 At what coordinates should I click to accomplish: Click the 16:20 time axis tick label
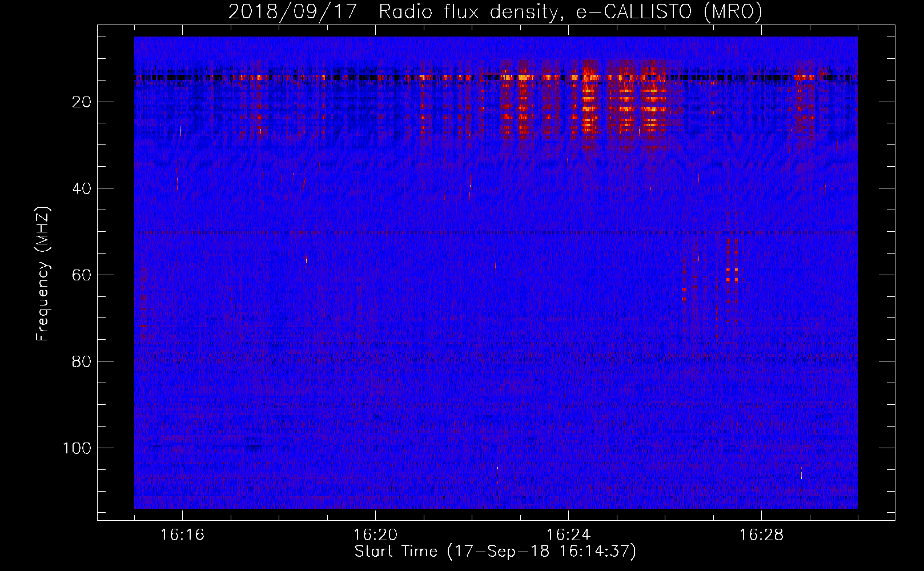tap(375, 535)
